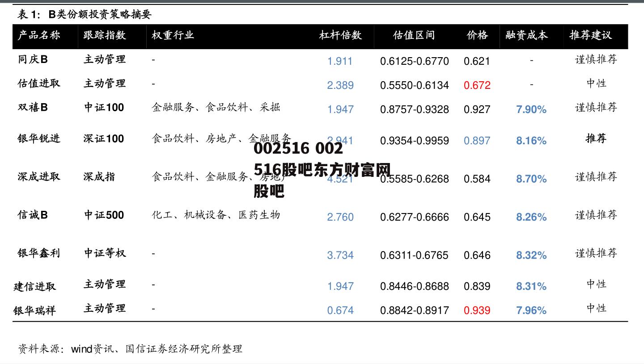
Task: Click tracking index "中证100"
Action: pyautogui.click(x=104, y=107)
